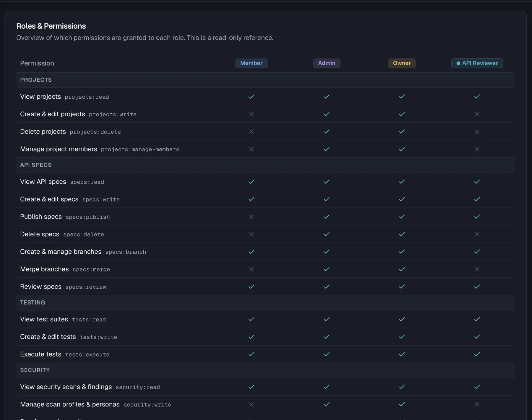Click the tests:execute permission code
Image resolution: width=532 pixels, height=420 pixels.
87,354
